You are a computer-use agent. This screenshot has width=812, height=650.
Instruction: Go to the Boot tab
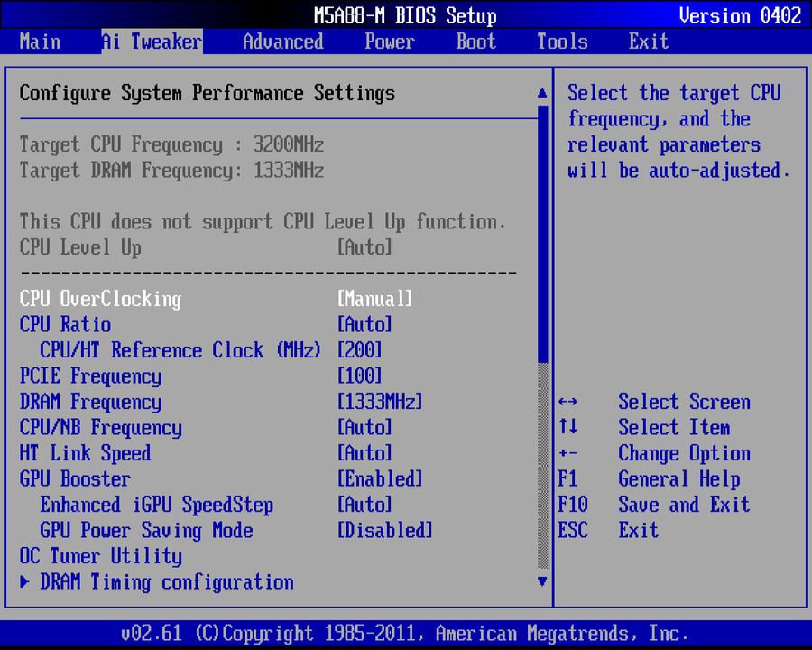click(475, 42)
